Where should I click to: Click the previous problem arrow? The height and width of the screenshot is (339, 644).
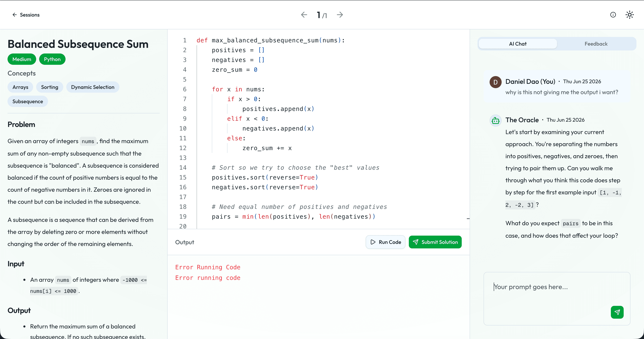pos(304,15)
